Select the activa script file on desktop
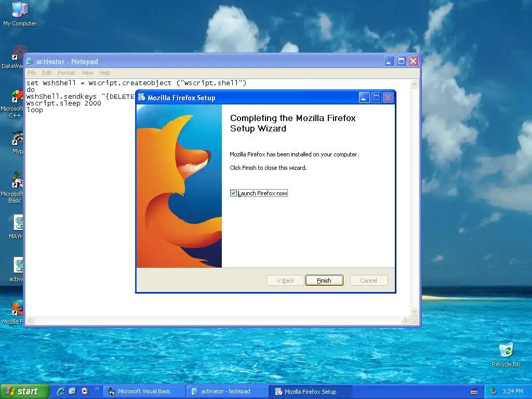 (16, 270)
